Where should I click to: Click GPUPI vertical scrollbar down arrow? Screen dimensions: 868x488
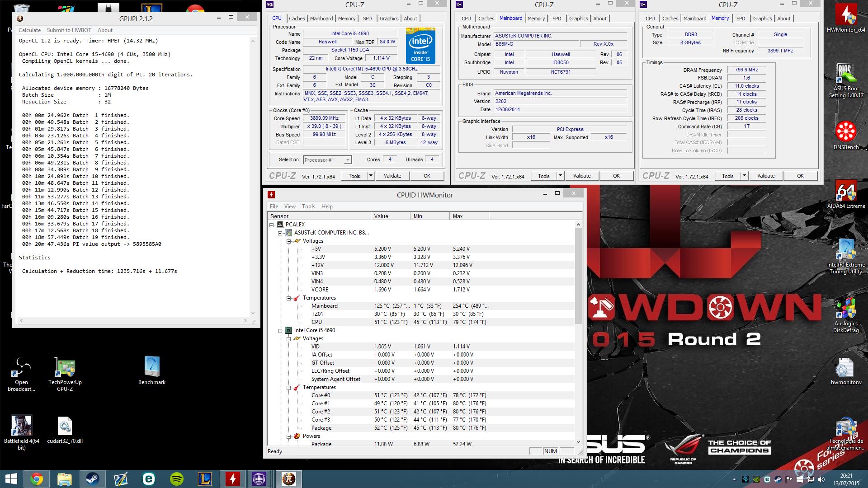coord(253,313)
